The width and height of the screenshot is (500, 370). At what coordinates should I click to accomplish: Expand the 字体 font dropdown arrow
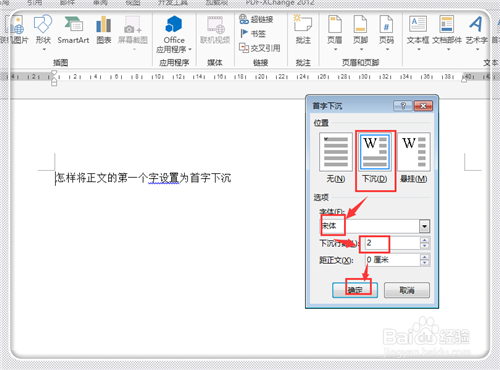coord(424,226)
